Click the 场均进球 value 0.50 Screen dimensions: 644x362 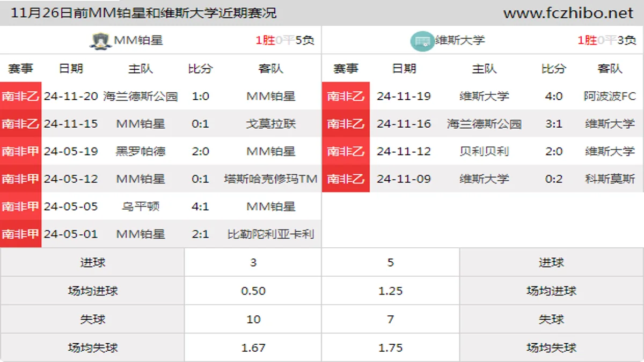click(x=253, y=291)
